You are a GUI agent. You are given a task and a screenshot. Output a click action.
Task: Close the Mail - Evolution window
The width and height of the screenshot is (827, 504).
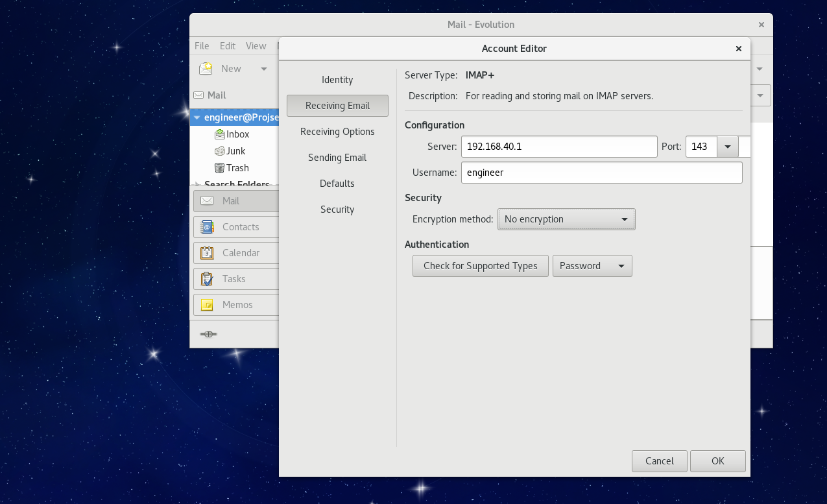point(761,25)
